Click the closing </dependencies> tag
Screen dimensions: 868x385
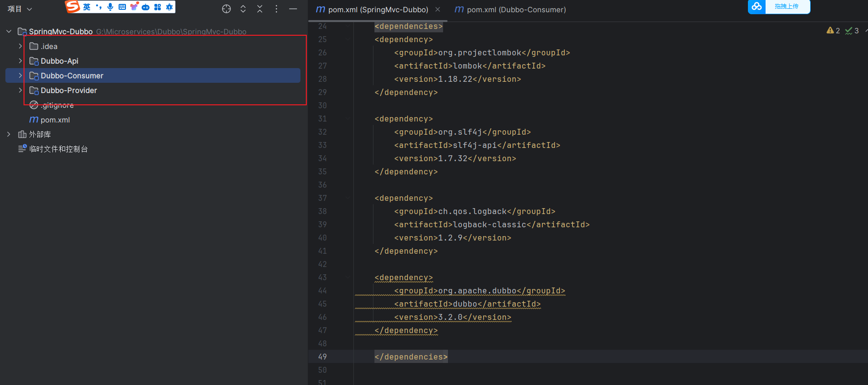[x=411, y=357]
